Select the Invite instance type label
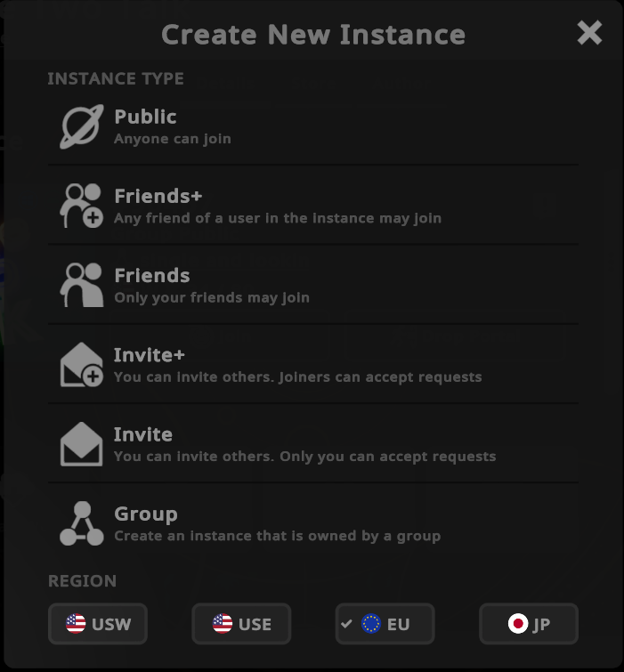The width and height of the screenshot is (624, 672). point(142,434)
